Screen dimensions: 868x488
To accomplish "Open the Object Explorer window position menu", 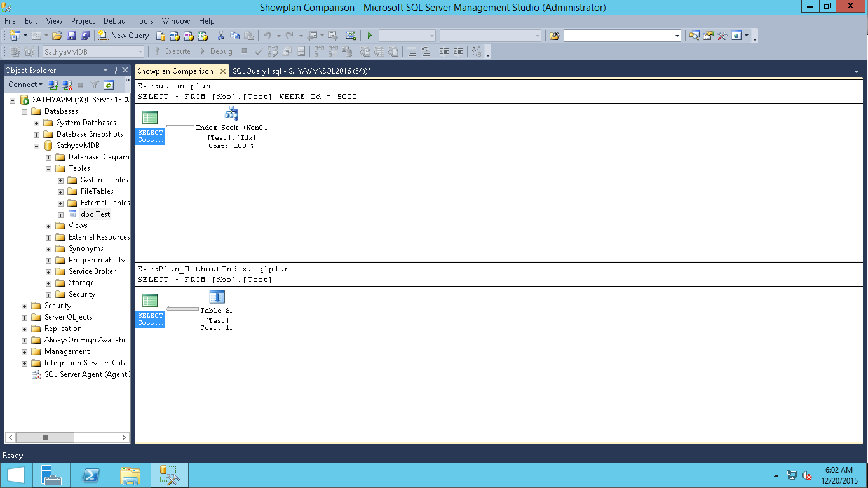I will [x=105, y=70].
